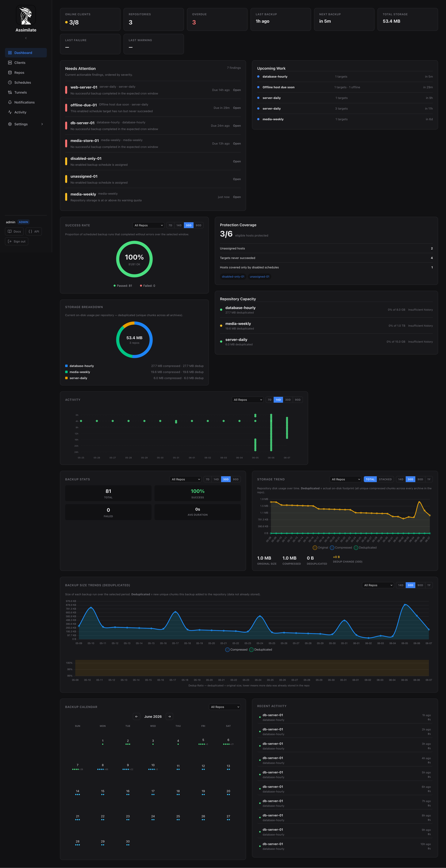The width and height of the screenshot is (446, 868).
Task: Open Backup Stats All Repos dropdown
Action: point(186,479)
